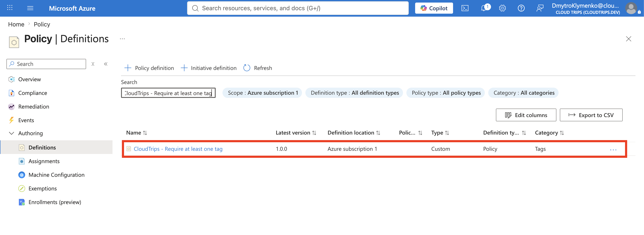This screenshot has height=235, width=644.
Task: Click the user account avatar
Action: click(x=631, y=8)
